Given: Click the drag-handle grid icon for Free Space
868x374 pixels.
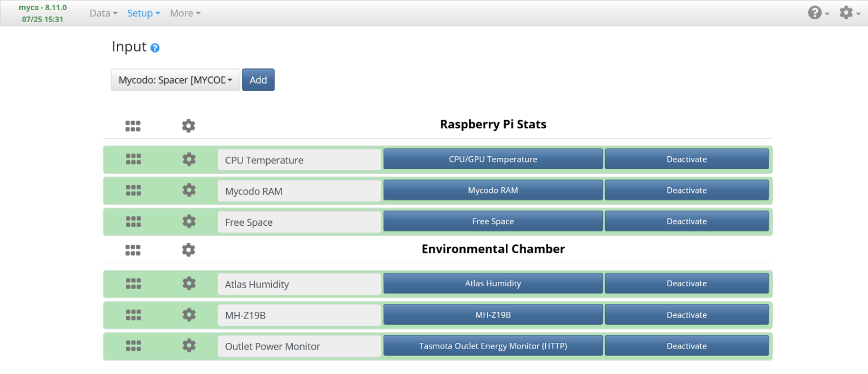Looking at the screenshot, I should coord(133,222).
